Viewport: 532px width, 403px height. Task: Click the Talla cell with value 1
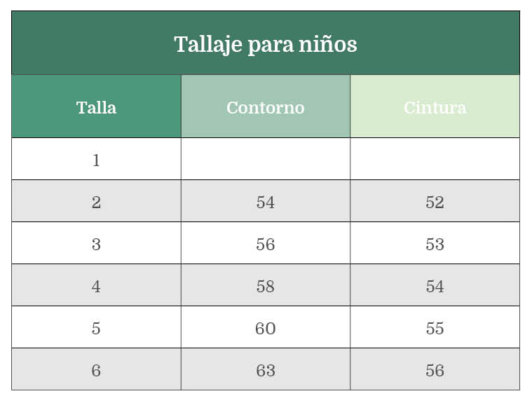click(x=96, y=160)
